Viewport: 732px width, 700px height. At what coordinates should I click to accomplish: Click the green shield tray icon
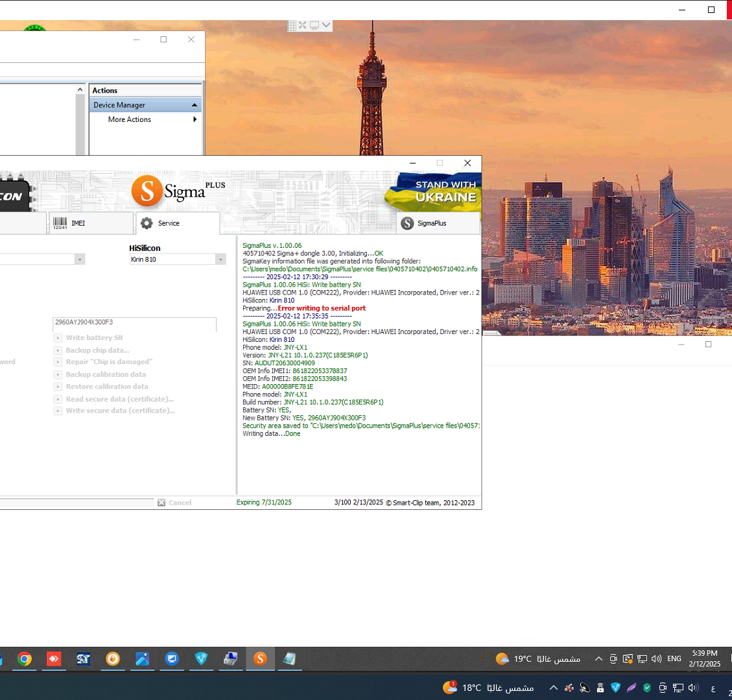coord(647,688)
